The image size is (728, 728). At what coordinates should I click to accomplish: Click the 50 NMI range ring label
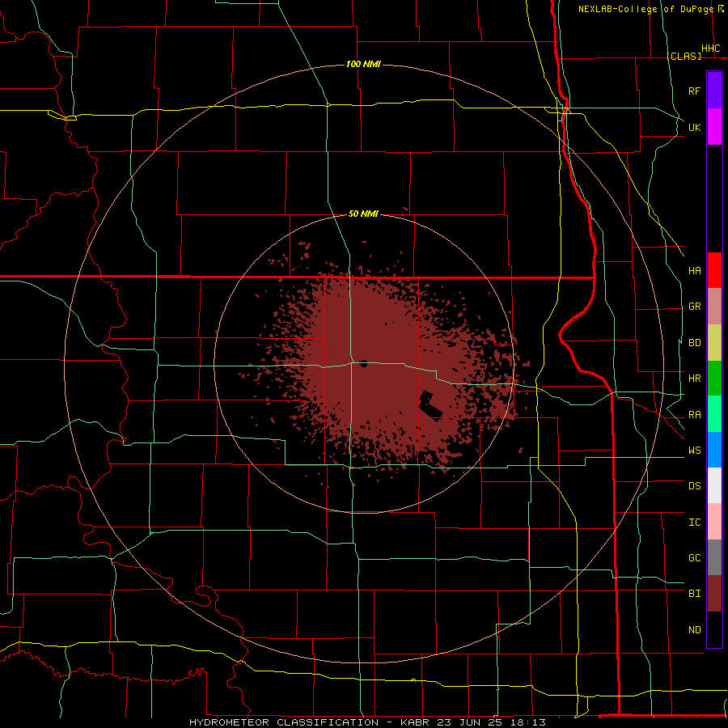(363, 214)
